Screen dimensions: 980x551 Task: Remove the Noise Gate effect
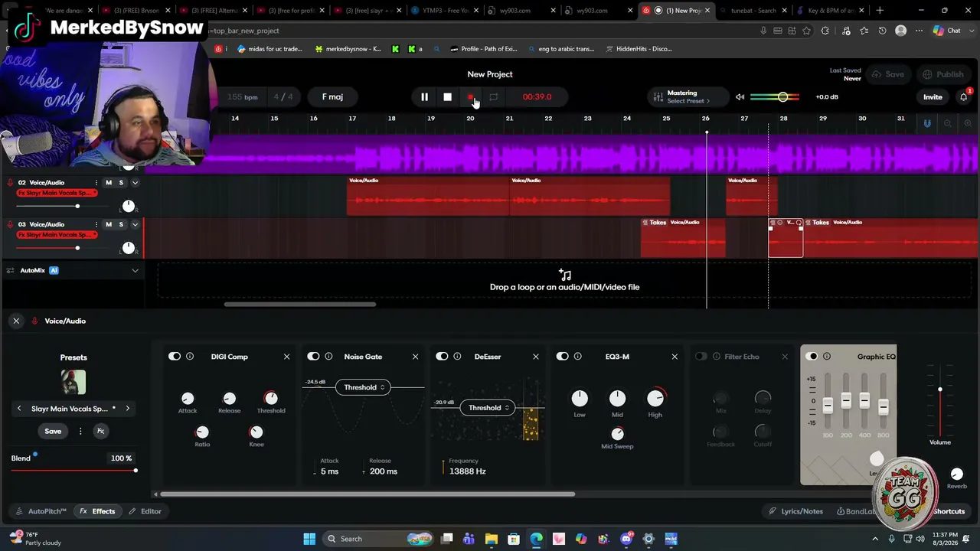tap(416, 357)
